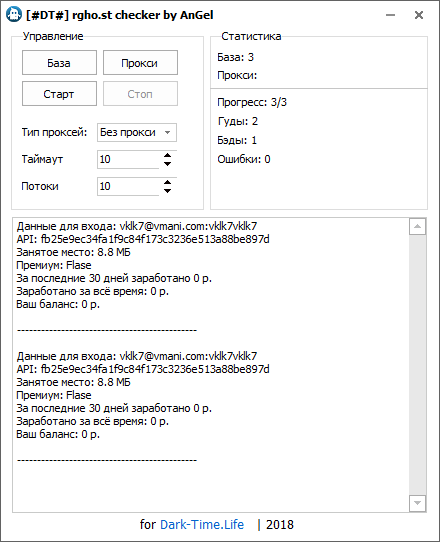
Task: Focus the Таймаут number field
Action: point(129,159)
